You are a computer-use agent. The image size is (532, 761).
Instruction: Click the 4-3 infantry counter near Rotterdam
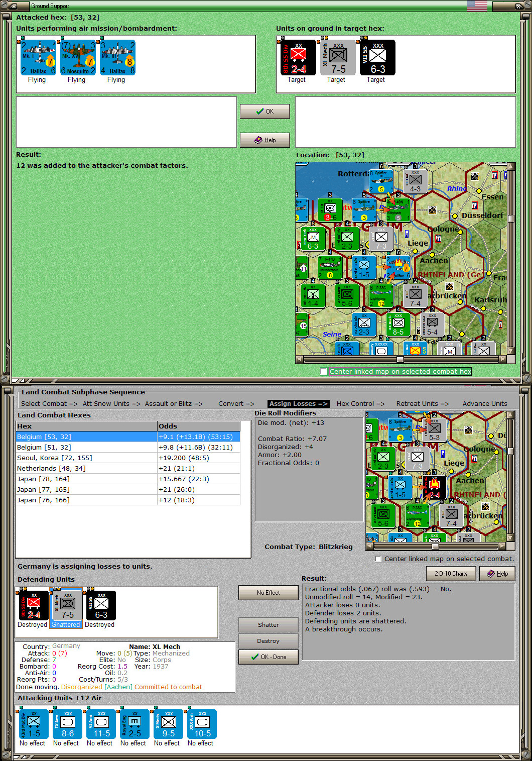coord(415,181)
